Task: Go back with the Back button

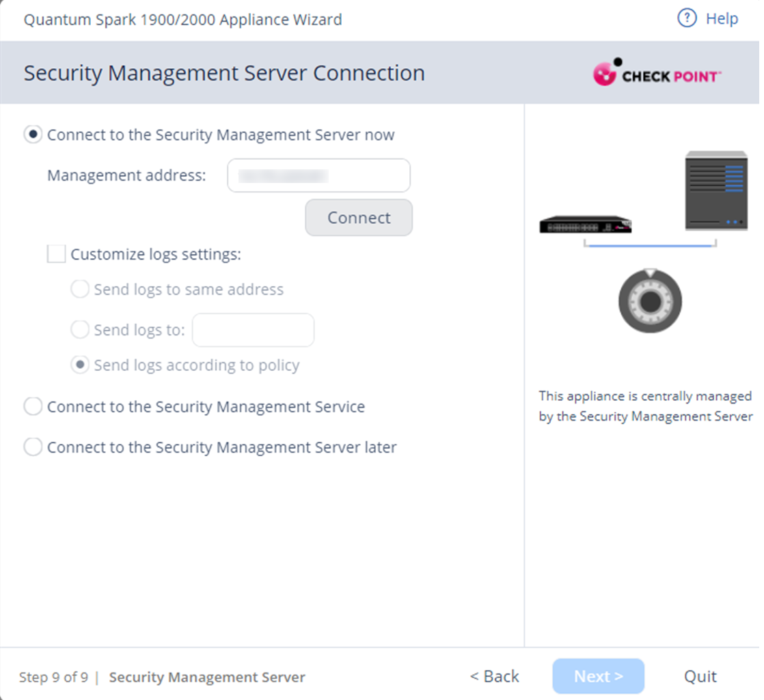Action: tap(495, 676)
